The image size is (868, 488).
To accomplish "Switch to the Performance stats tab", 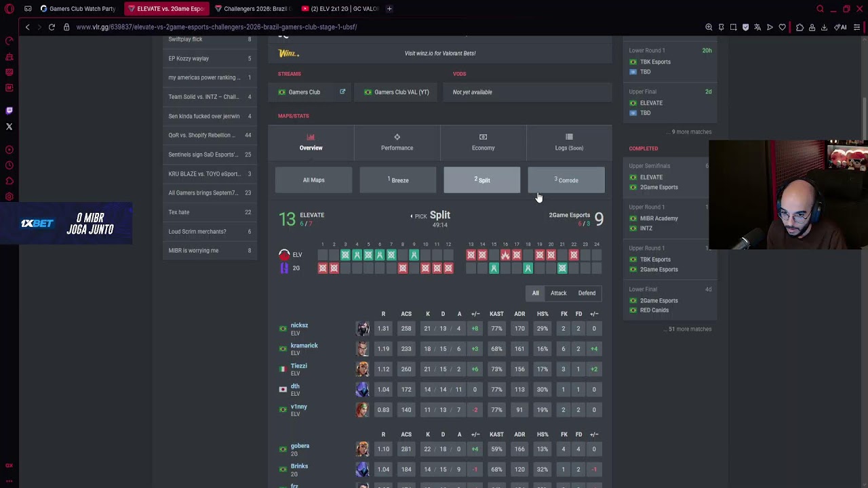I will 397,142.
